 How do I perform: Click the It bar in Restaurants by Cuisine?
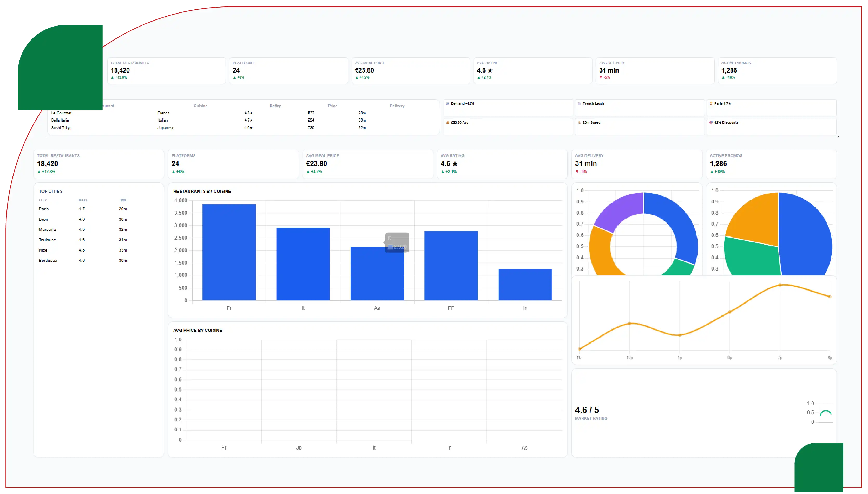point(303,264)
